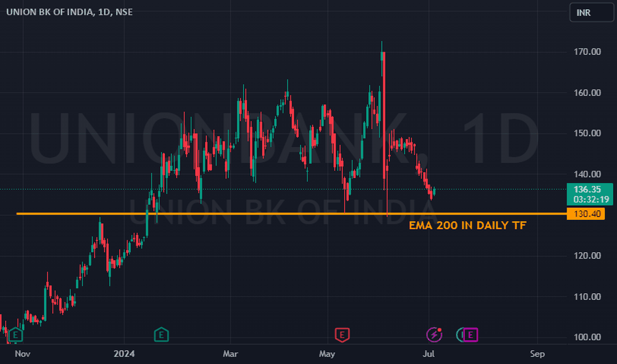Open the INR currency selector
This screenshot has height=364, width=617.
pyautogui.click(x=591, y=13)
